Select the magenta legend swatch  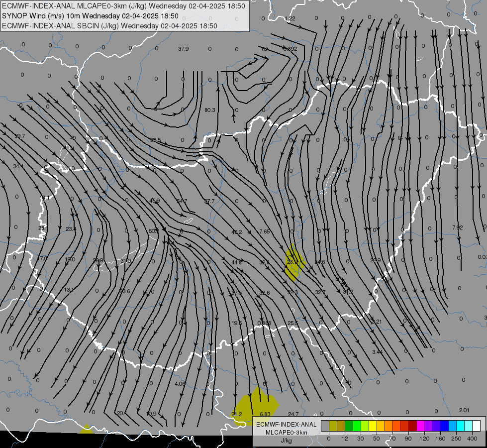(421, 426)
